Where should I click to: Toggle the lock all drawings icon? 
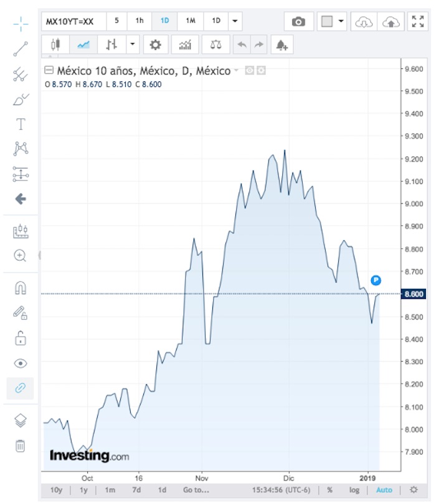pyautogui.click(x=21, y=338)
